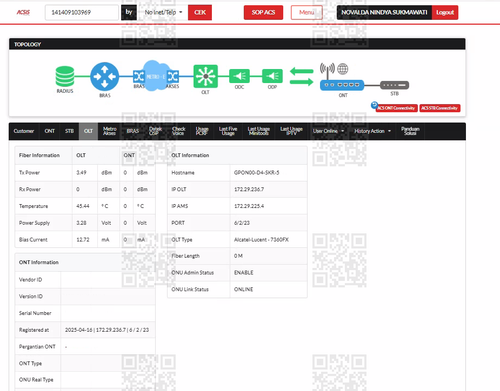This screenshot has width=500, height=391.
Task: Click the ACS STB Connectivity button
Action: click(x=440, y=108)
